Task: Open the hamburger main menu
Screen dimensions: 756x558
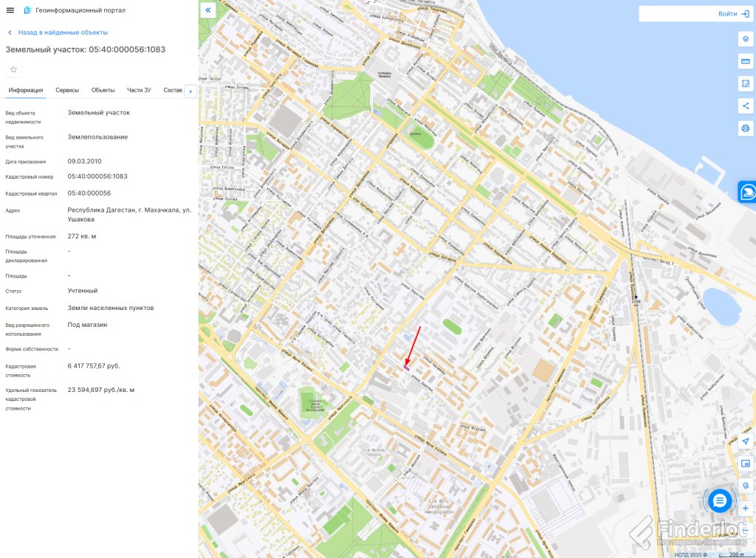Action: pyautogui.click(x=10, y=10)
